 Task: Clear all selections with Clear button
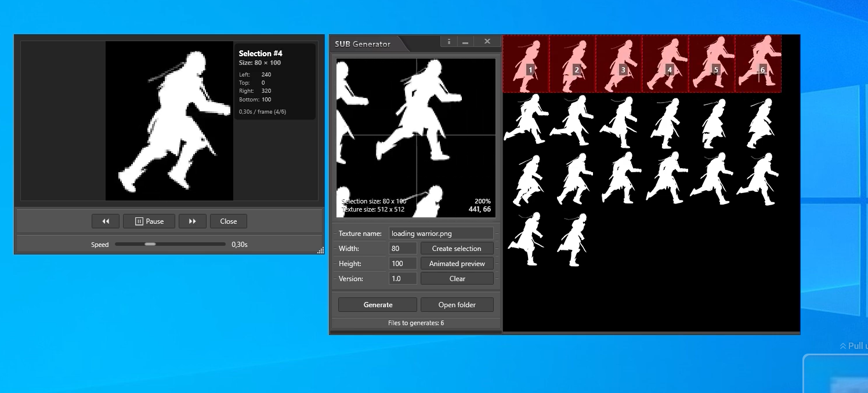coord(457,279)
